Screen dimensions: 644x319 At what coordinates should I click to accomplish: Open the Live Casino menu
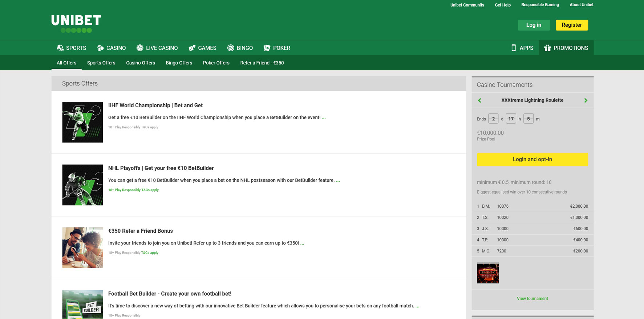[157, 48]
